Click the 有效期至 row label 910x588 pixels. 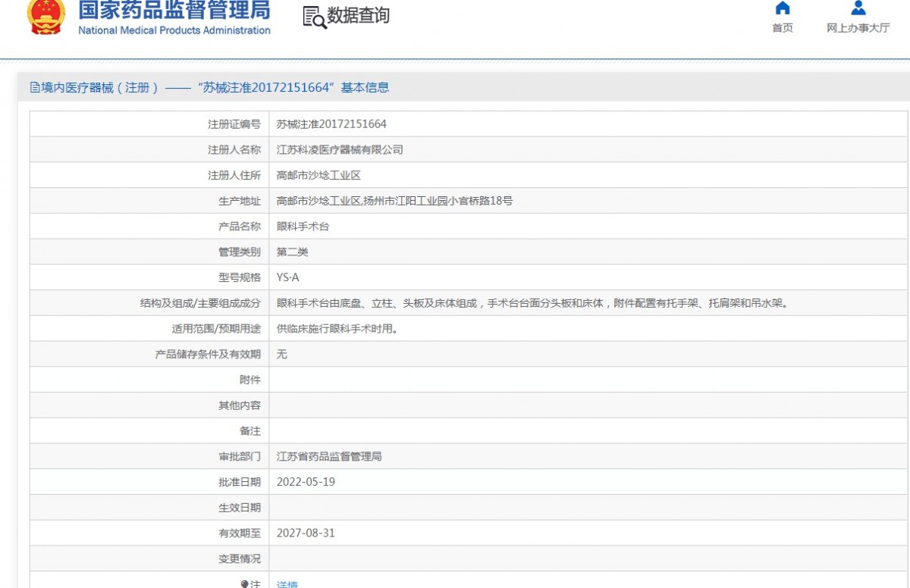pos(240,533)
